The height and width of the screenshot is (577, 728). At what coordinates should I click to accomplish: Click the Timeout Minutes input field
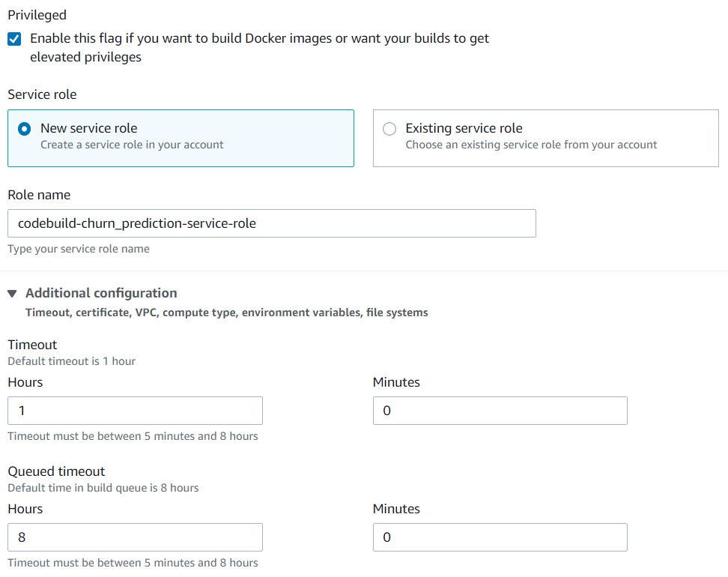[x=500, y=411]
